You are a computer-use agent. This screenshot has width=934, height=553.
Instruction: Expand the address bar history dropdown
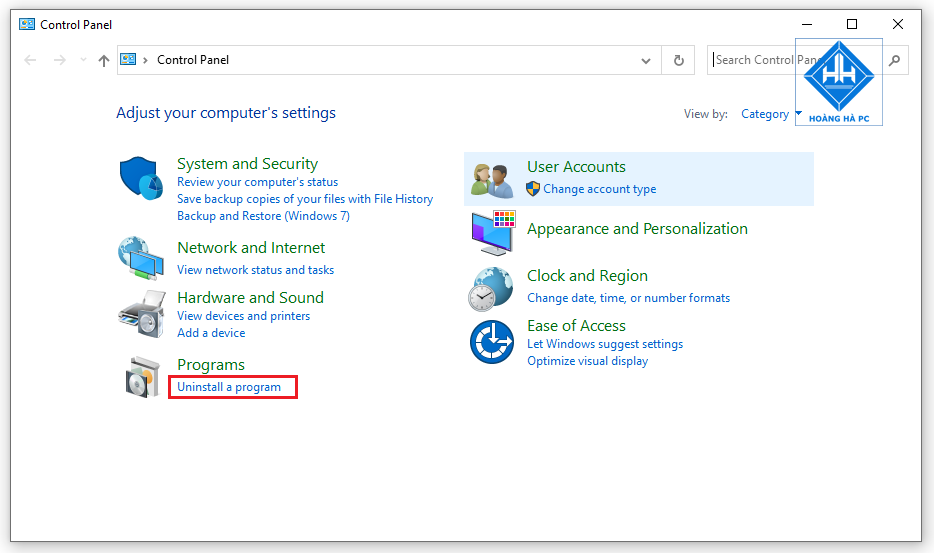[646, 60]
